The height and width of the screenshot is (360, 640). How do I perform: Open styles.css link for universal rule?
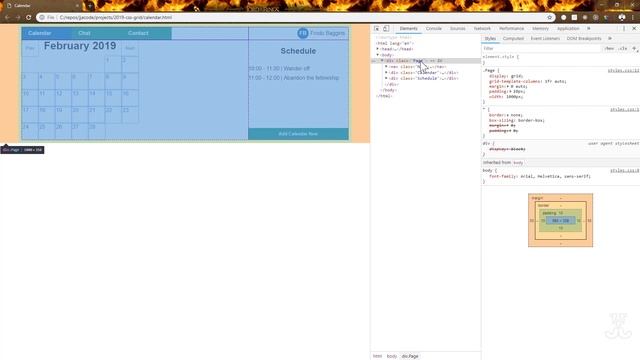[624, 109]
